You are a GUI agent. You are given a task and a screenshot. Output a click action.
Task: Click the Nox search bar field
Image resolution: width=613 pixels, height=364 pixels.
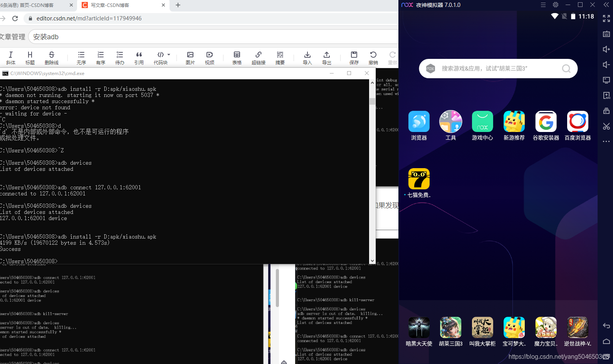(x=498, y=68)
